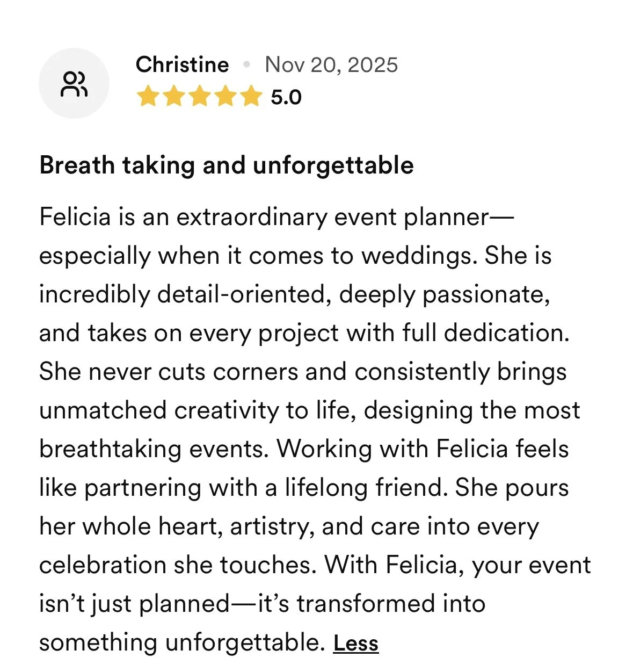Viewport: 633px width, 672px height.
Task: Click the review title Breath taking and unforgettable
Action: pyautogui.click(x=227, y=165)
